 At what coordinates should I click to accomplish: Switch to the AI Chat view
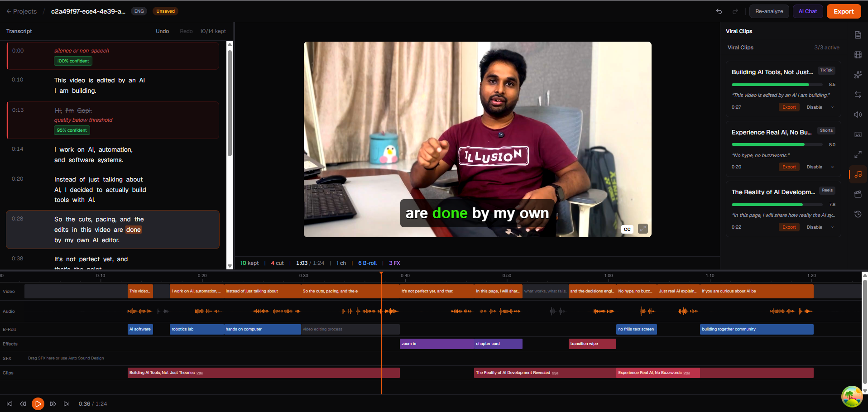coord(807,11)
